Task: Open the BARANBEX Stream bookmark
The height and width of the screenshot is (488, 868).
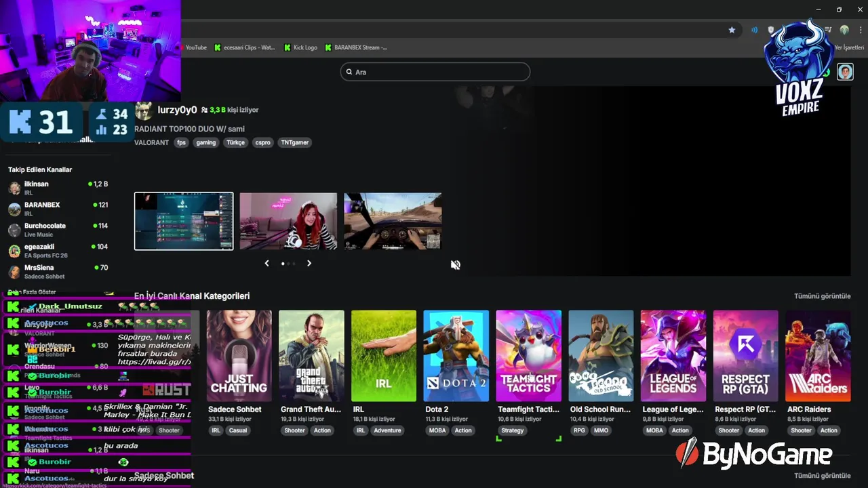Action: coord(356,47)
